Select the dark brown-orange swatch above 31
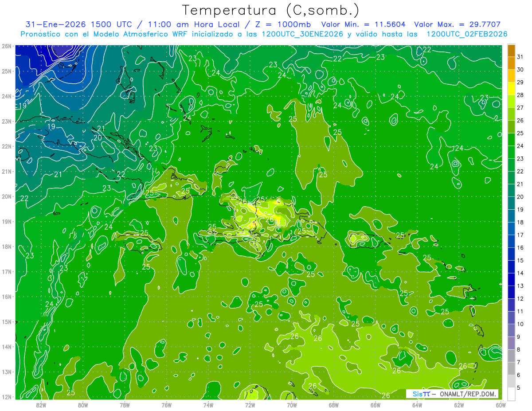Image resolution: width=532 pixels, height=411 pixels. pos(511,51)
